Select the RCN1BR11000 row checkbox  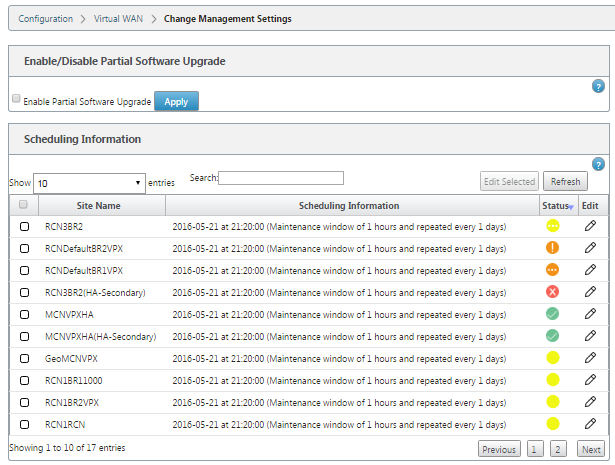click(x=24, y=380)
